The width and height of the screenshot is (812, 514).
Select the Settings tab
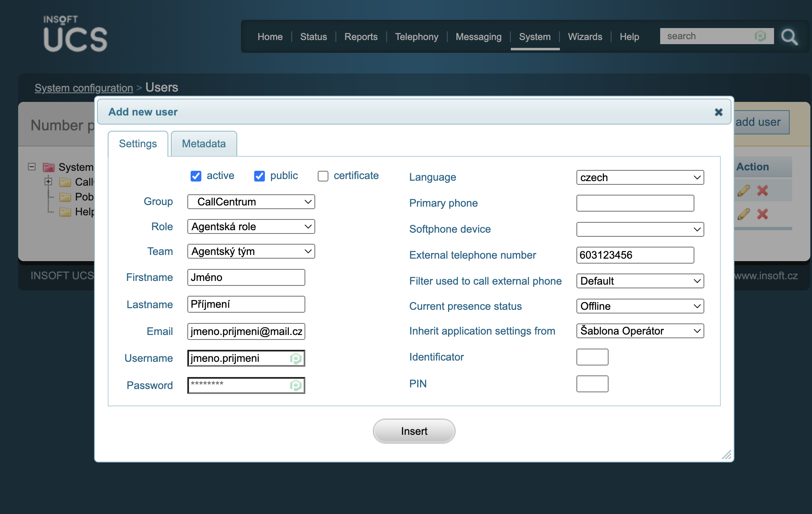coord(138,144)
